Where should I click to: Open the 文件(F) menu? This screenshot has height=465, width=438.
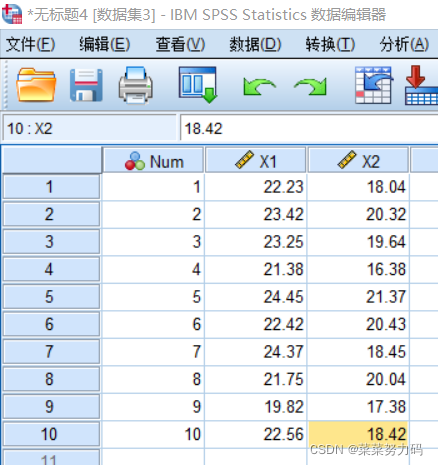pos(30,44)
